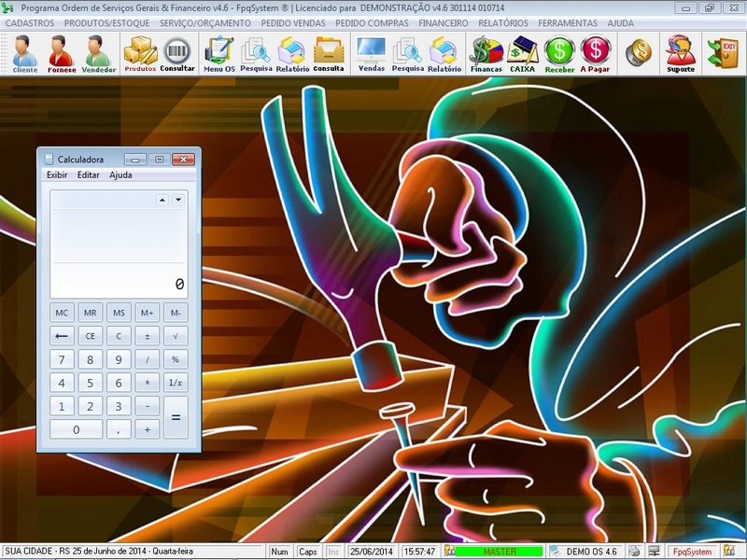The height and width of the screenshot is (560, 747).
Task: Open the FERRAMENTAS menu
Action: point(568,22)
